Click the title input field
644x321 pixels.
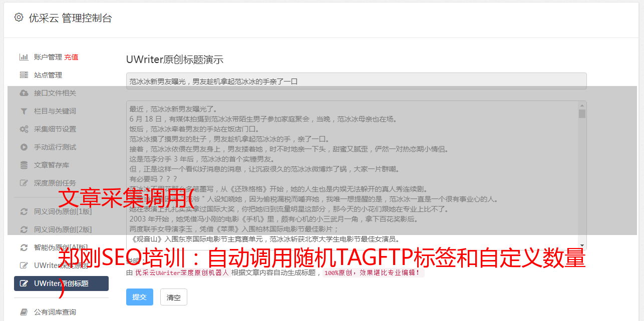(356, 81)
